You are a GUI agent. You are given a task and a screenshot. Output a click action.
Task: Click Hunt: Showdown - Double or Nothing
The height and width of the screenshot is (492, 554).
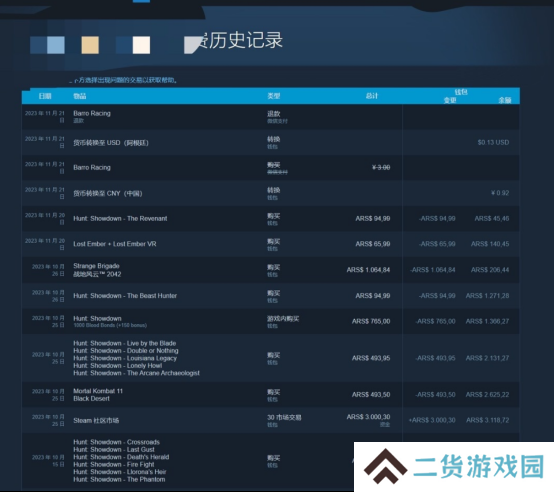coord(126,351)
